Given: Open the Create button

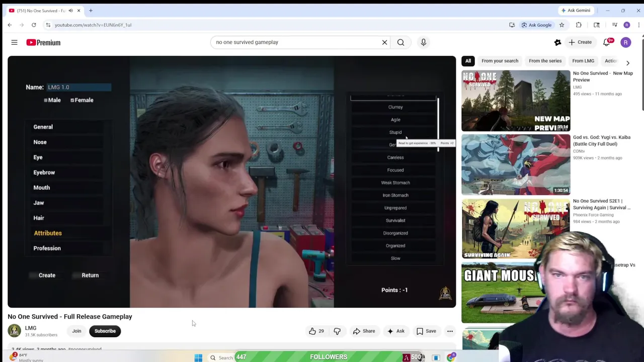Looking at the screenshot, I should click(580, 42).
